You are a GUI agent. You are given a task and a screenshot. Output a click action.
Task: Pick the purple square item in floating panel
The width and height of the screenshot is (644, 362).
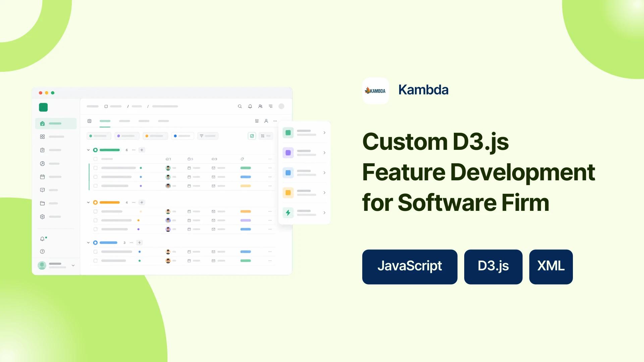coord(305,153)
